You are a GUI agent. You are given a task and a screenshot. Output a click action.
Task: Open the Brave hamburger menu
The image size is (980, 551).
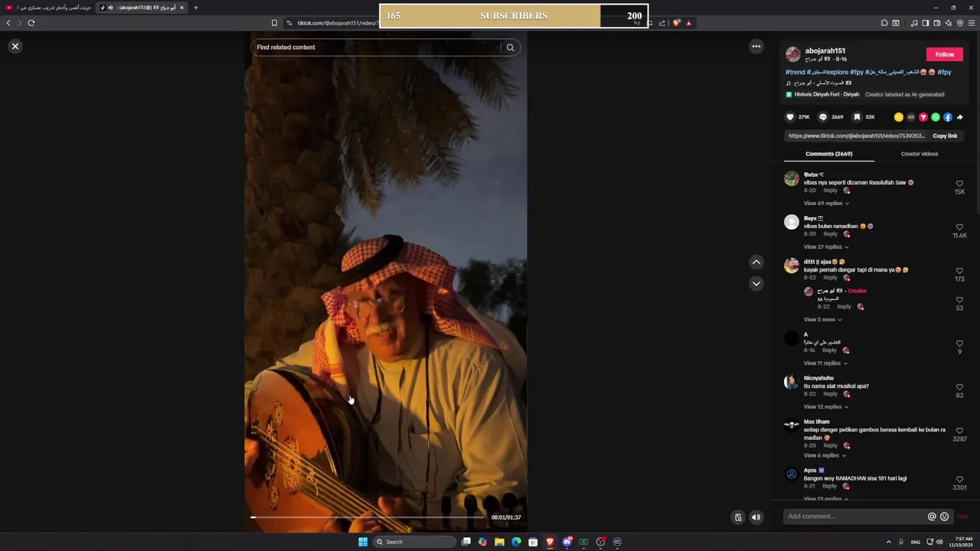972,23
